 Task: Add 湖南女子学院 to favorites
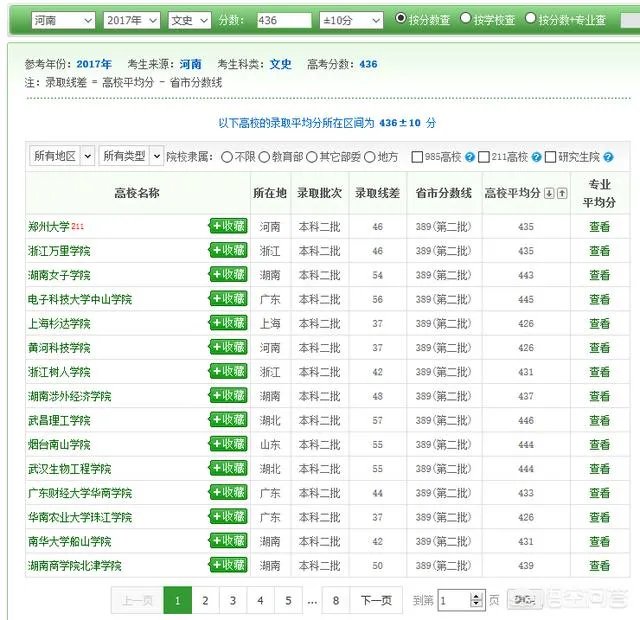(x=228, y=274)
